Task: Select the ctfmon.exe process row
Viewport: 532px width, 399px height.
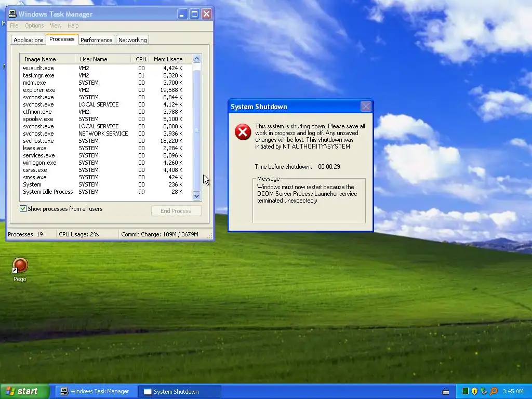Action: [106, 112]
